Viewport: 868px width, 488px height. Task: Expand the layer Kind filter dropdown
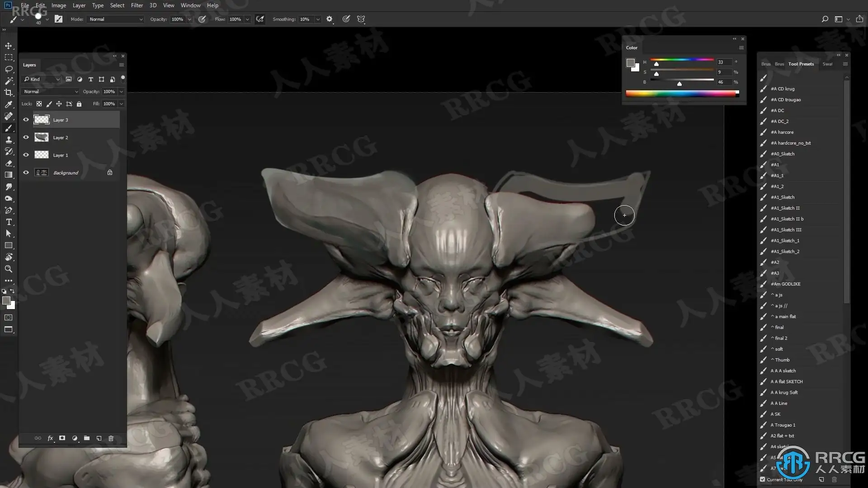click(x=42, y=79)
